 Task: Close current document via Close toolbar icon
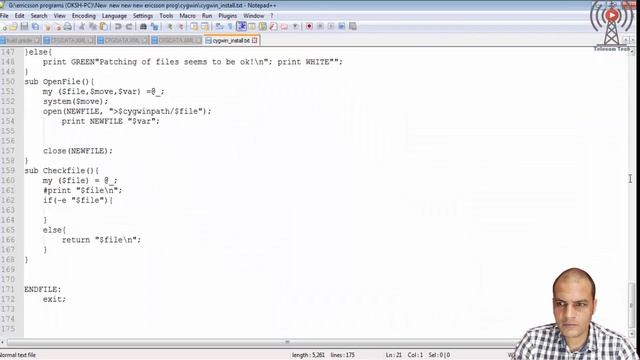point(47,27)
